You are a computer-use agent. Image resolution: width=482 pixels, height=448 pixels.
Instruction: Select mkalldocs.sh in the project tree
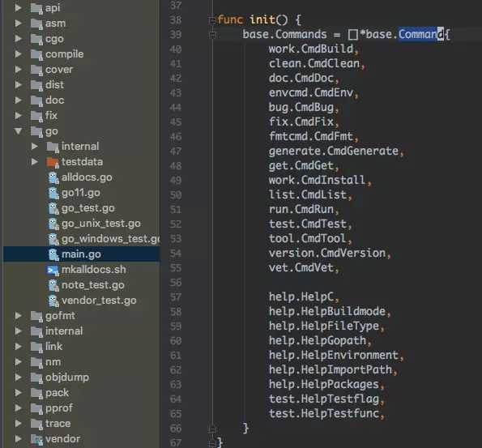pyautogui.click(x=94, y=270)
